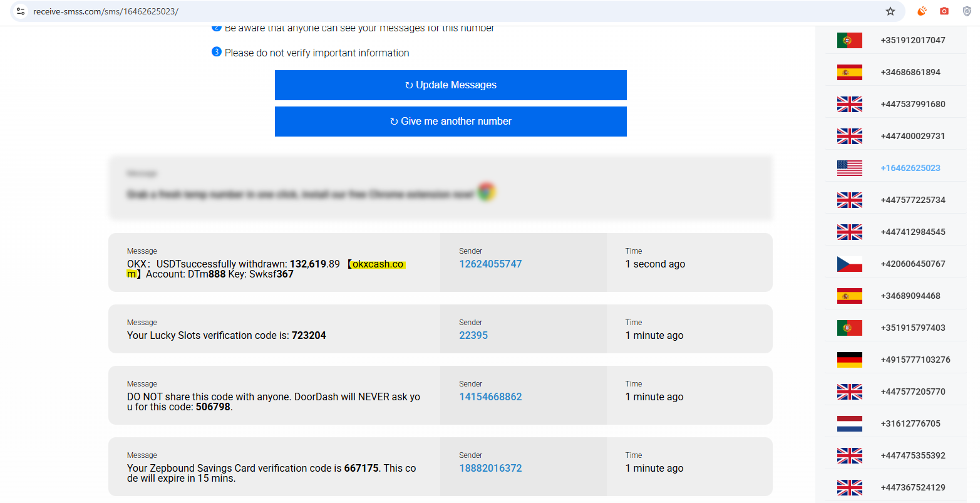The width and height of the screenshot is (980, 503).
Task: Open sender 14154668862 link
Action: tap(490, 397)
